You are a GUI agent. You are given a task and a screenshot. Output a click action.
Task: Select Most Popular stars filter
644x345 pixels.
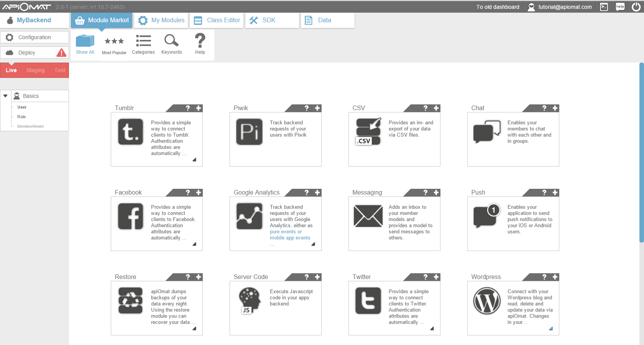[x=114, y=41]
